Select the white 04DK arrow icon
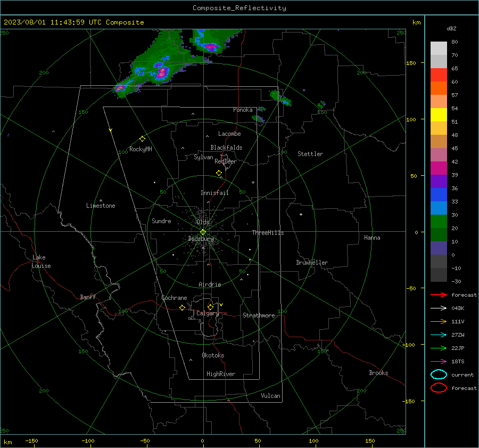The image size is (479, 448). coord(439,308)
